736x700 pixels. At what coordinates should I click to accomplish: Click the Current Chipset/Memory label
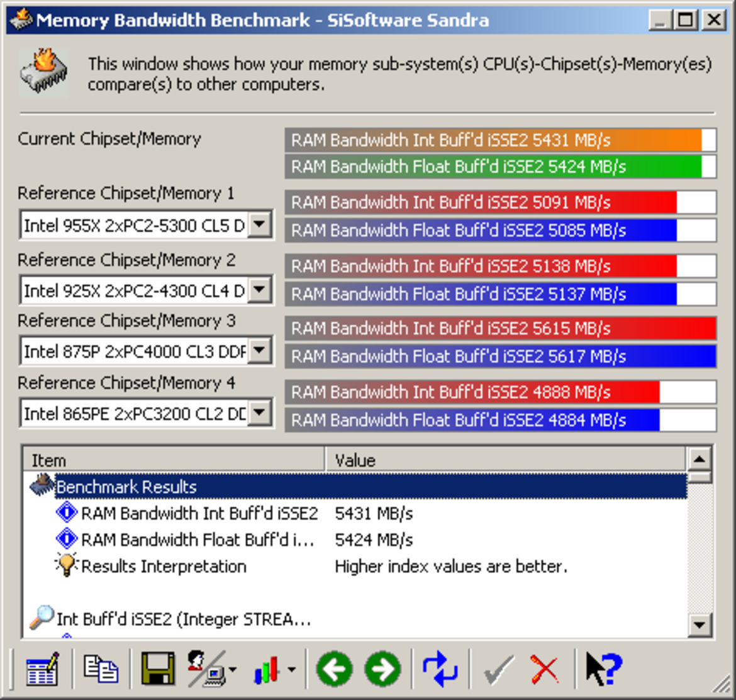109,139
